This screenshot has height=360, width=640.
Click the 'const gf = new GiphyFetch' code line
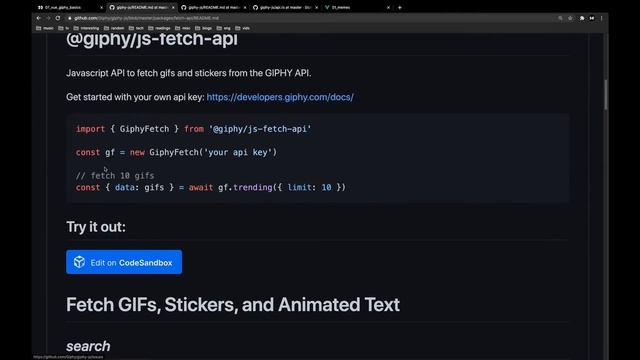click(176, 152)
